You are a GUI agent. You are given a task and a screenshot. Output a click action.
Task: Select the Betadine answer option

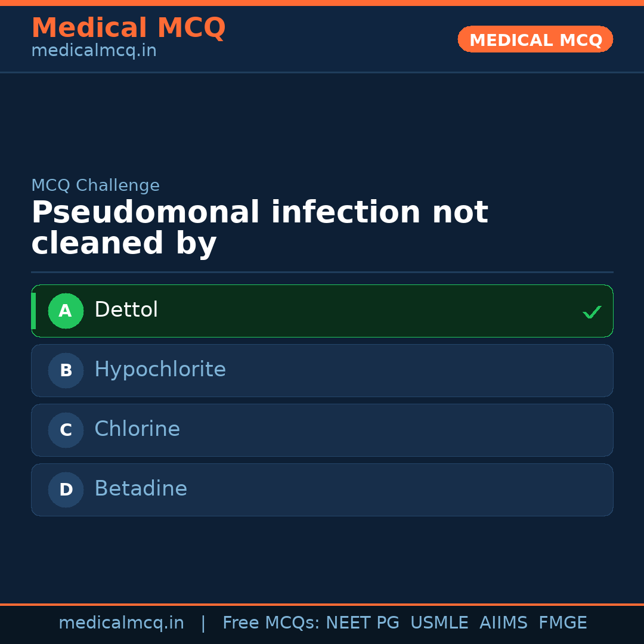tap(322, 490)
